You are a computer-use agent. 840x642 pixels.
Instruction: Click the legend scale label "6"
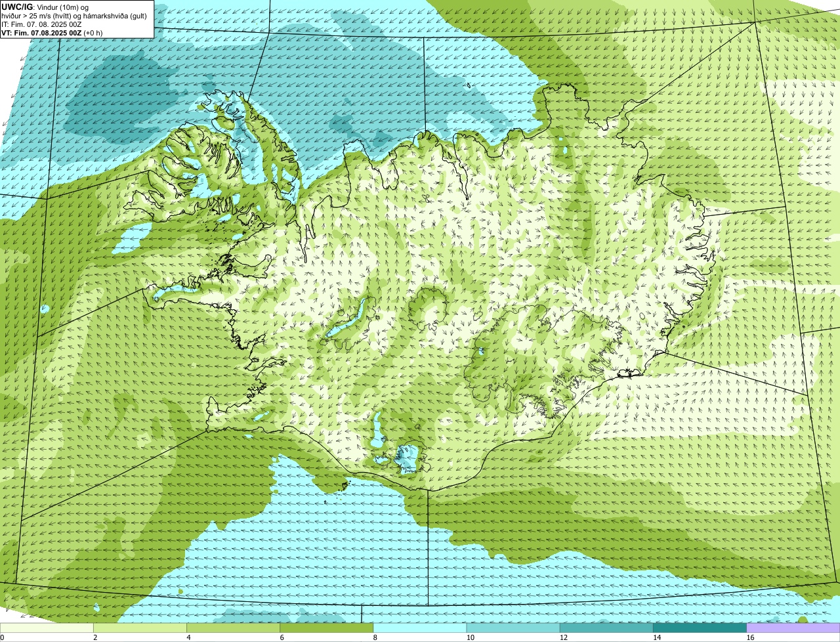(282, 637)
